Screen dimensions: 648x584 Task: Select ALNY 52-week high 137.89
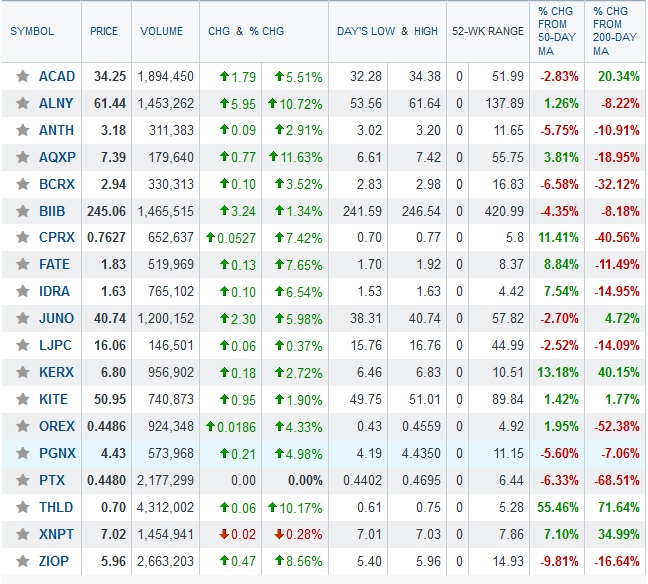[505, 103]
